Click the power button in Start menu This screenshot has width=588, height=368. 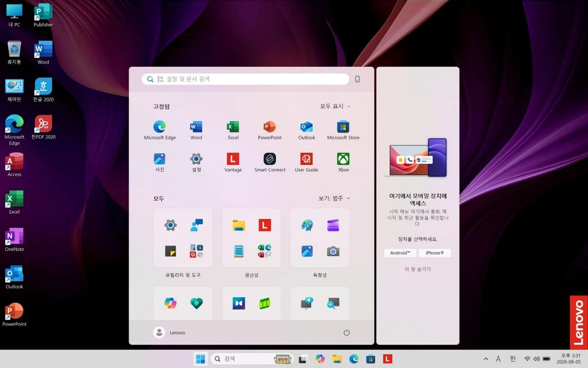pyautogui.click(x=346, y=333)
